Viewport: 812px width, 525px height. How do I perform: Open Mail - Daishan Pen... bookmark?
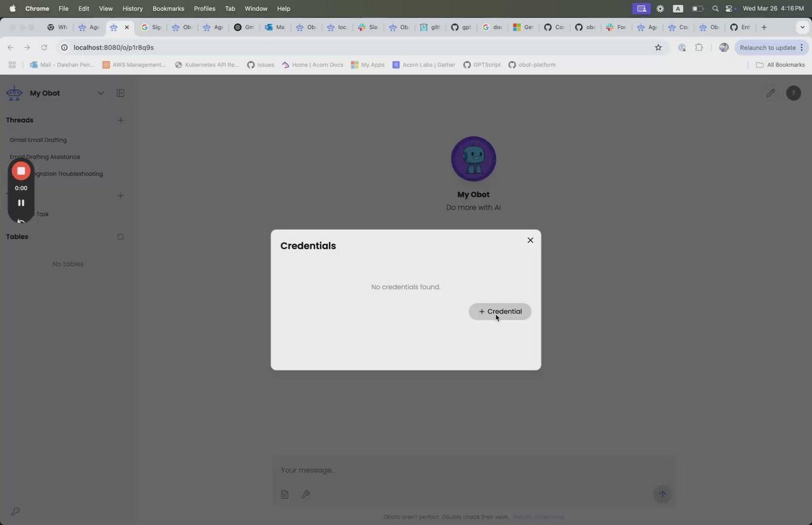pyautogui.click(x=62, y=65)
